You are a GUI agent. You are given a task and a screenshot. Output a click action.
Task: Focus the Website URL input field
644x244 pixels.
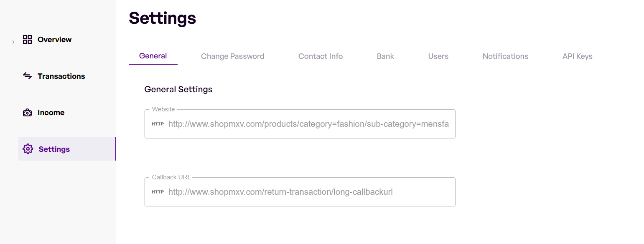pos(308,124)
